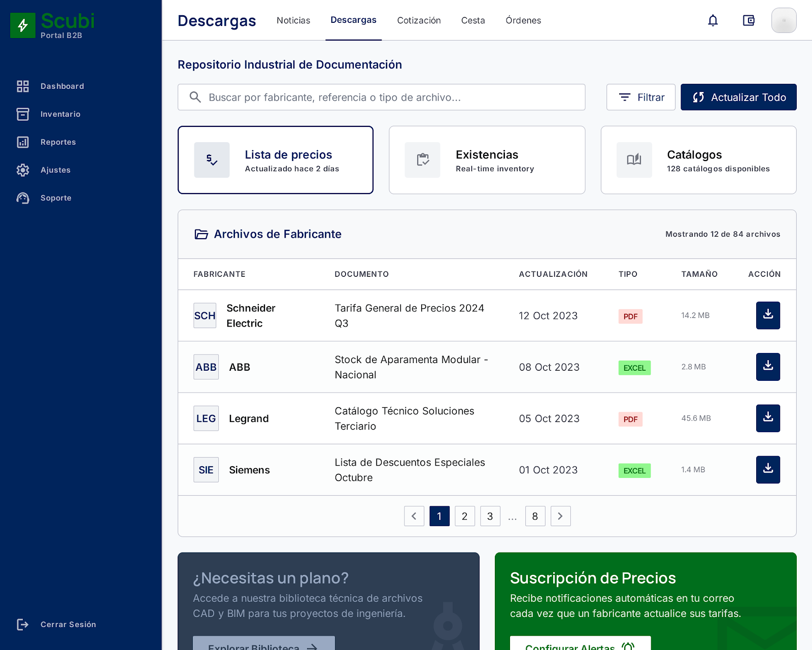Open the wallet icon in the header
The width and height of the screenshot is (812, 650).
tap(749, 20)
